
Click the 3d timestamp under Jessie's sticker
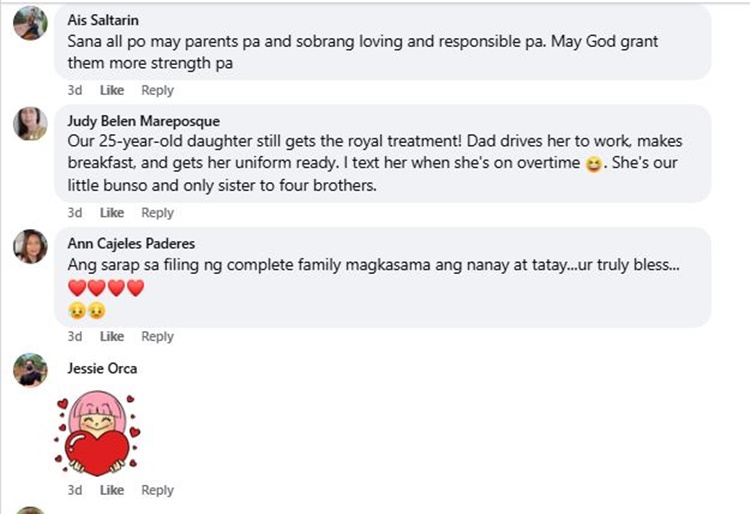coord(75,490)
